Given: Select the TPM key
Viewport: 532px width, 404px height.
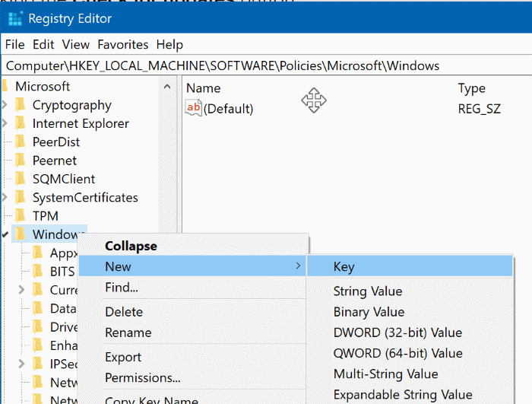Looking at the screenshot, I should (46, 216).
